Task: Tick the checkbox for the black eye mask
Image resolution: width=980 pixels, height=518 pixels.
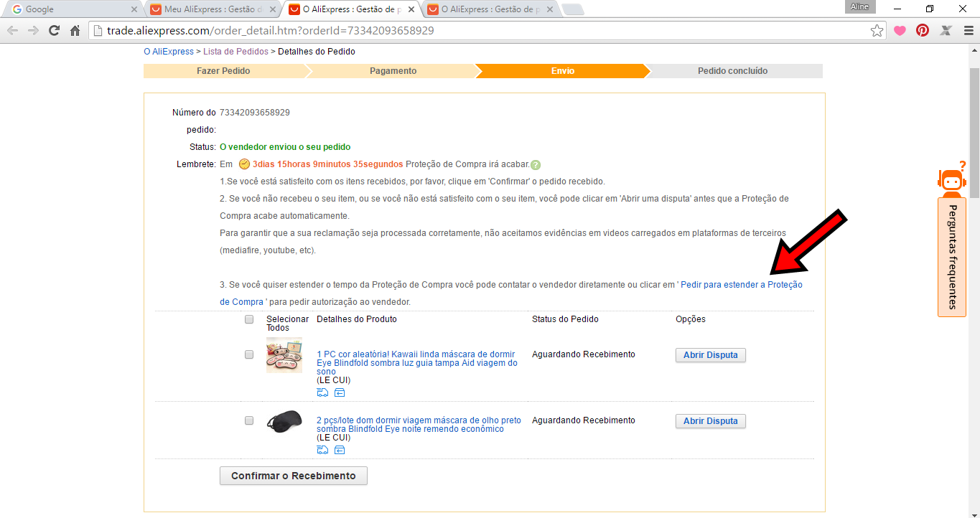Action: point(249,420)
